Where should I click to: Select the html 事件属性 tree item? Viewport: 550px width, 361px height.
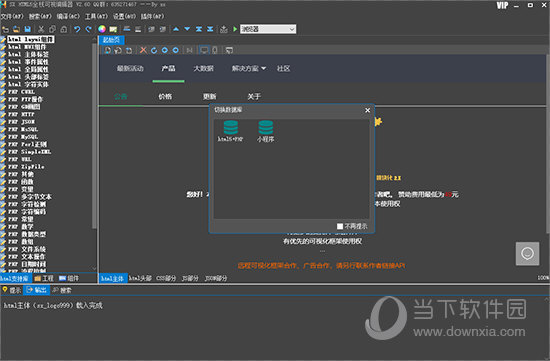click(x=28, y=62)
